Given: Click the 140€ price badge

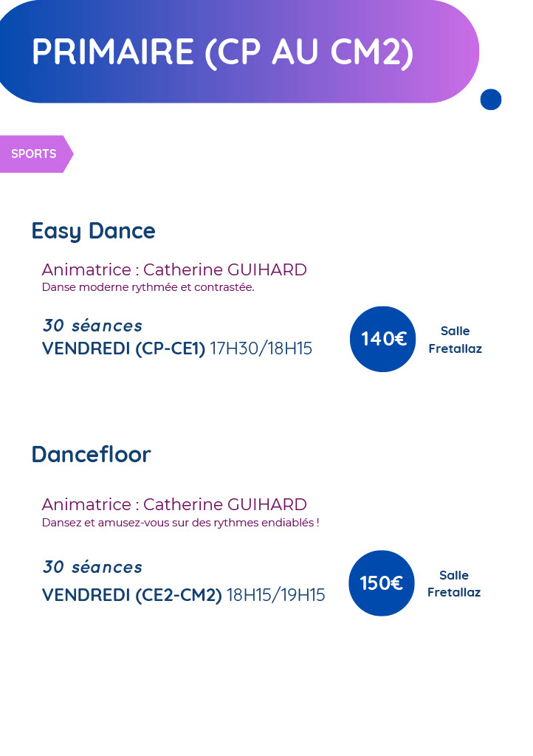Looking at the screenshot, I should pos(383,339).
